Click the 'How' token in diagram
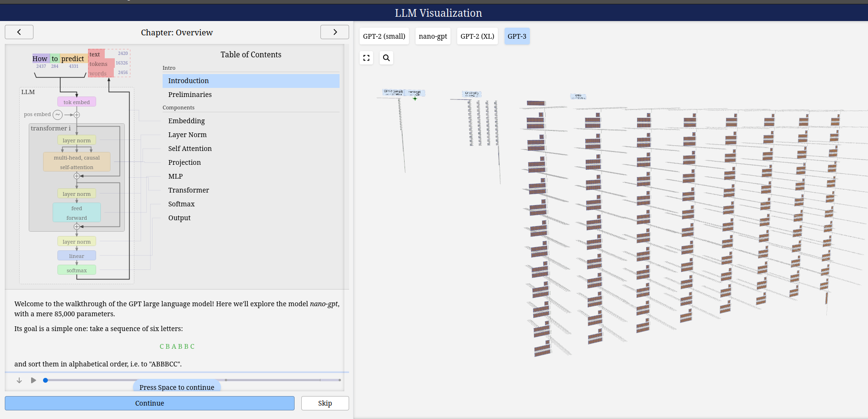Viewport: 868px width, 419px height. (40, 59)
